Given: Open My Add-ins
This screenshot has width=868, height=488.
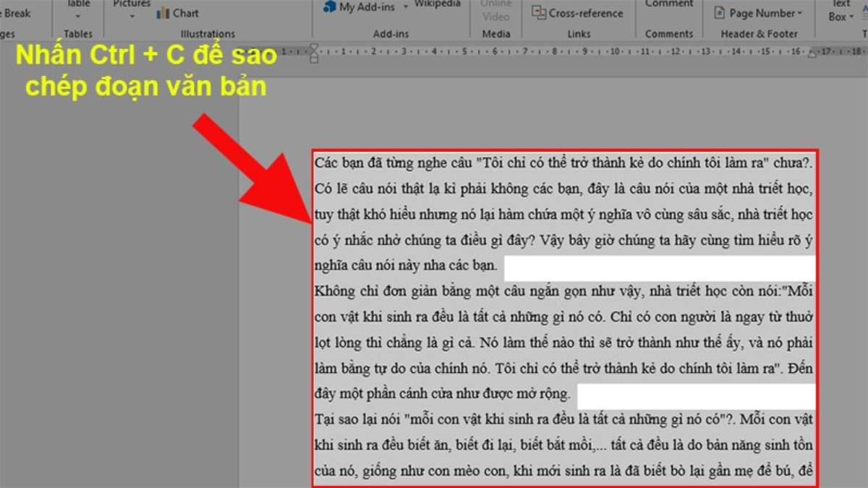Looking at the screenshot, I should point(362,7).
